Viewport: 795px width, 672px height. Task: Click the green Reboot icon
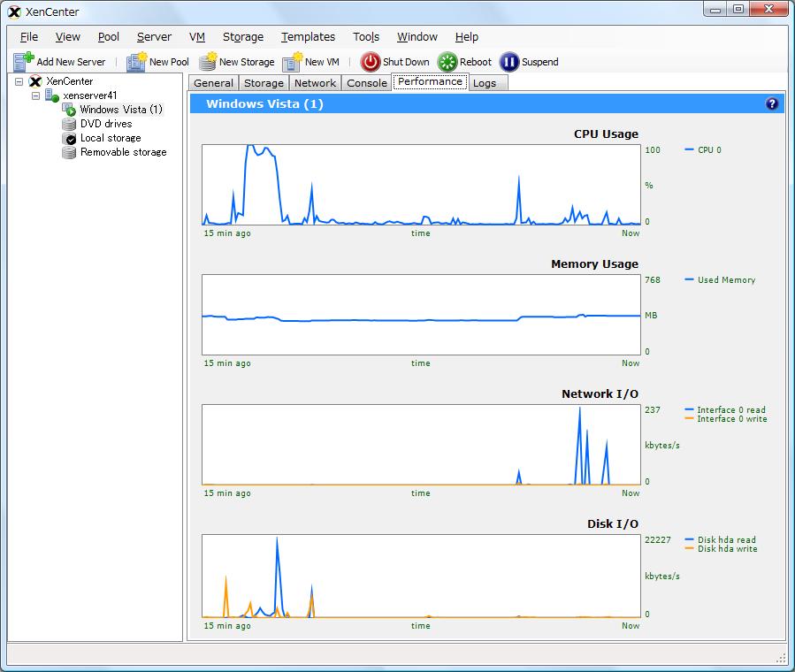[447, 62]
